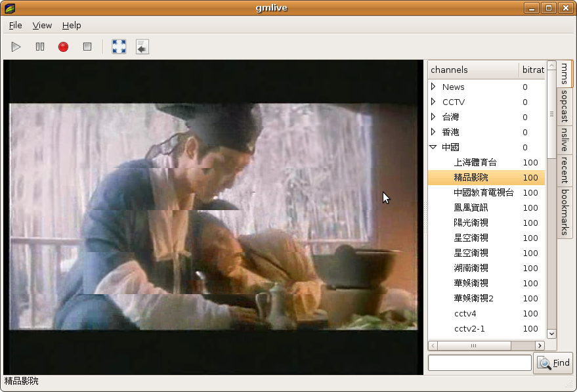
Task: Click the Find button
Action: coord(553,363)
